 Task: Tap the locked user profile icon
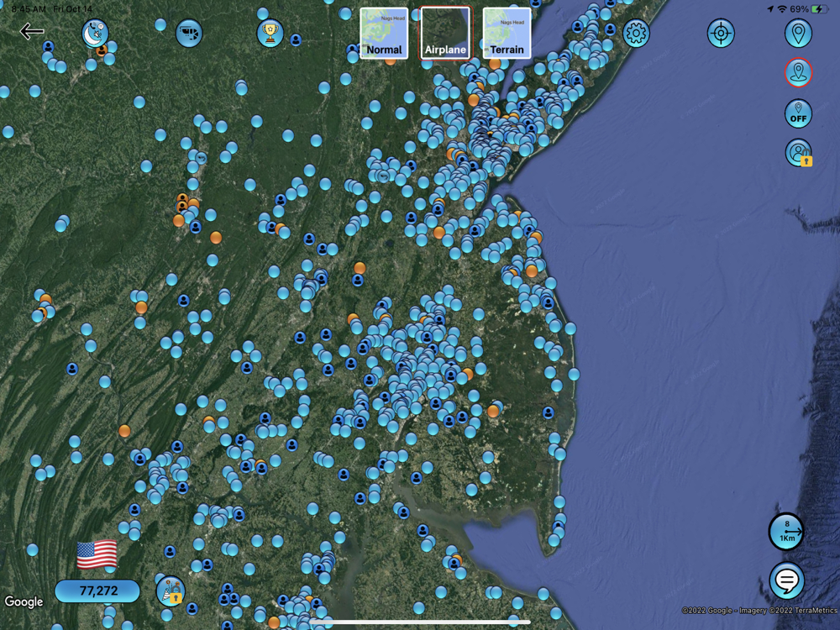798,153
